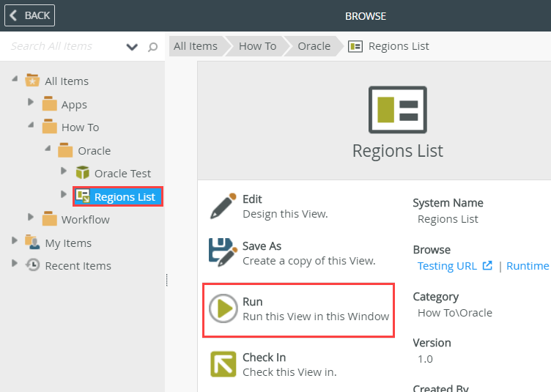Viewport: 551px width, 392px height.
Task: Select Oracle Test in the tree
Action: click(122, 174)
